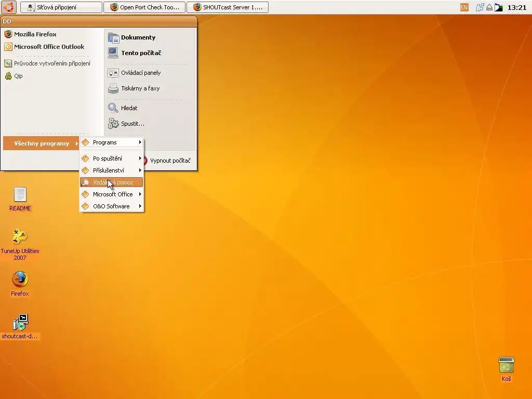The image size is (532, 399).
Task: Click the DD user name header
Action: (7, 21)
